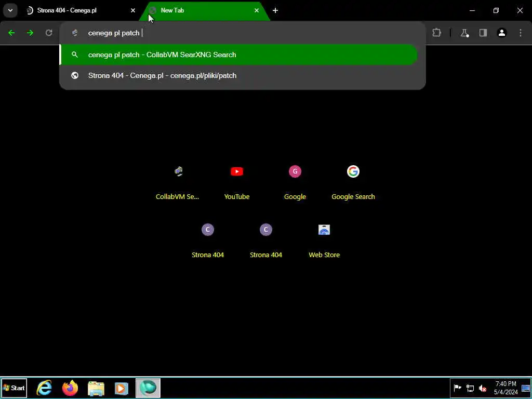Open the three-dot Chrome menu
Image resolution: width=532 pixels, height=399 pixels.
tap(521, 33)
